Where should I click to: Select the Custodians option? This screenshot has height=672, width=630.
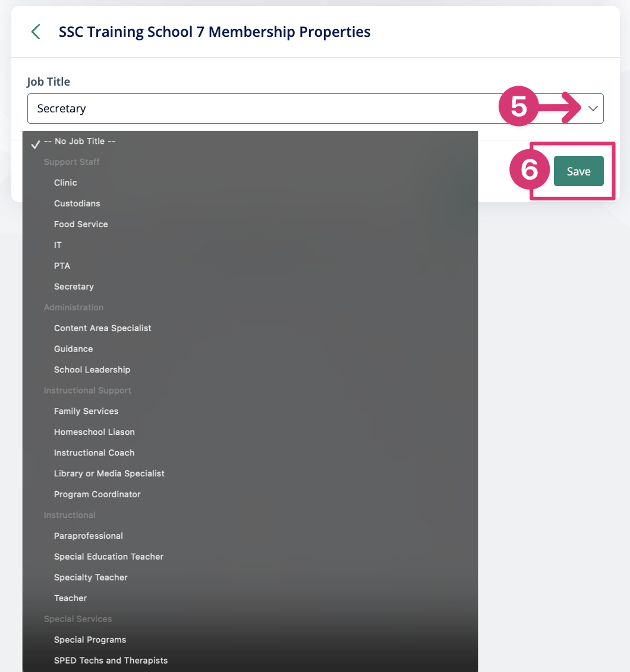[77, 203]
